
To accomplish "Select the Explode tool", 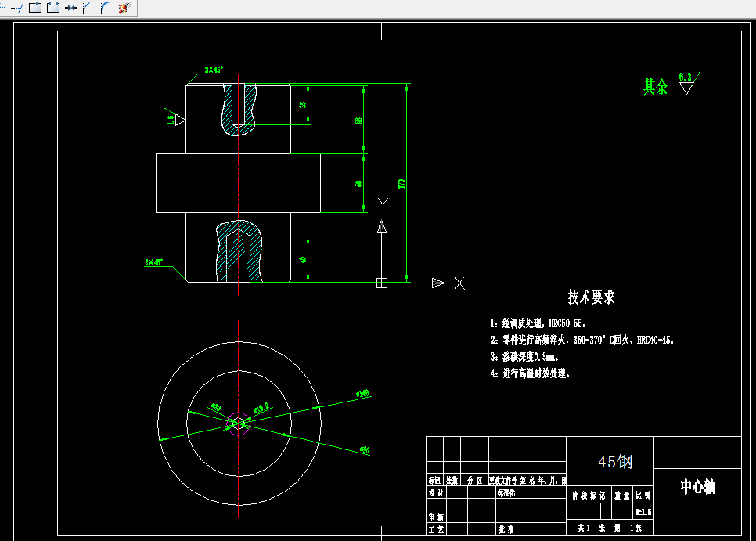I will point(124,8).
